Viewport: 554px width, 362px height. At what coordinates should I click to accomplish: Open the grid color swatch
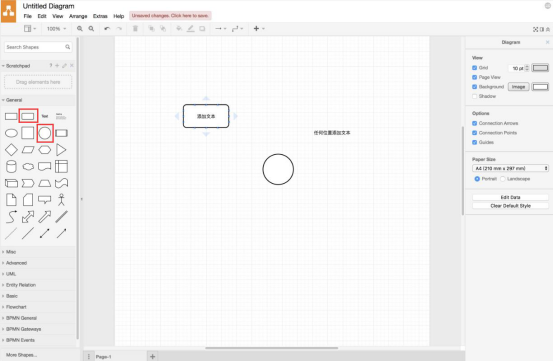click(540, 68)
